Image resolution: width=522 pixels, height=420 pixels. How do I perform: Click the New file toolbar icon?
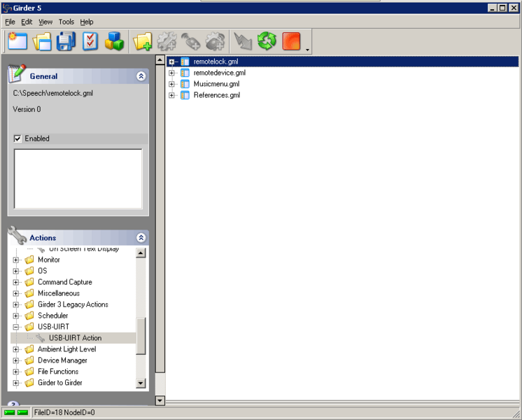coord(17,41)
